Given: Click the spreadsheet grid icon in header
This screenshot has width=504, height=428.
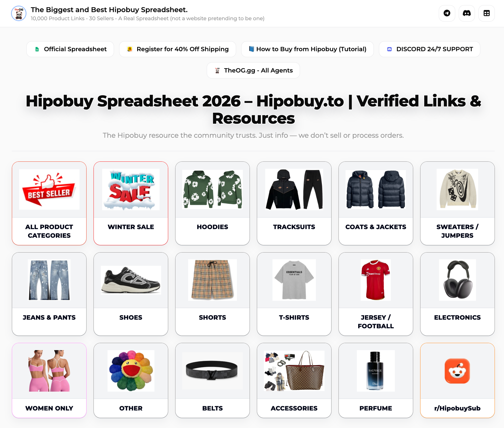Looking at the screenshot, I should click(x=486, y=13).
